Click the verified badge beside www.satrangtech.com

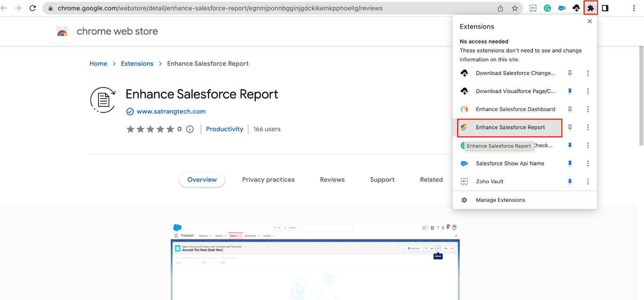(130, 112)
